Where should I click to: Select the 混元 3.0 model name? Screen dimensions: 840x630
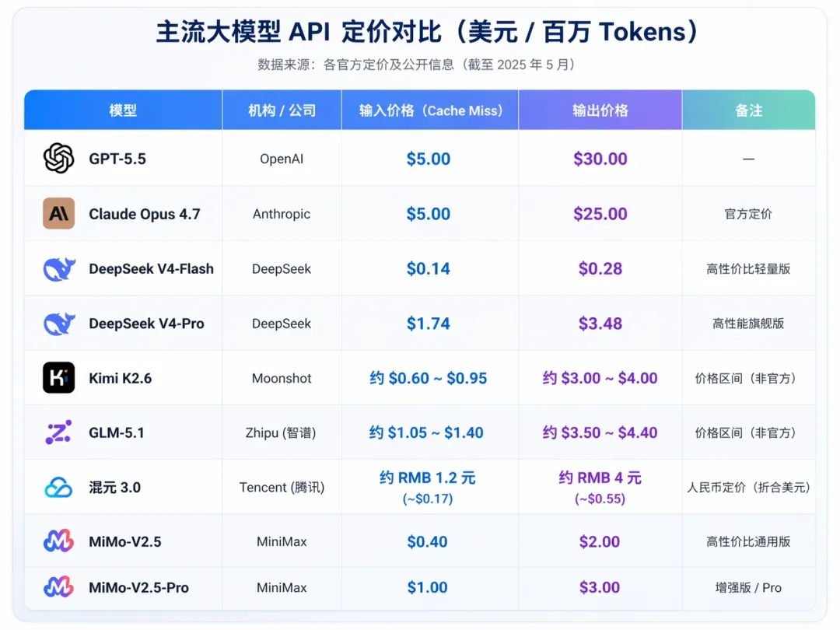click(114, 488)
